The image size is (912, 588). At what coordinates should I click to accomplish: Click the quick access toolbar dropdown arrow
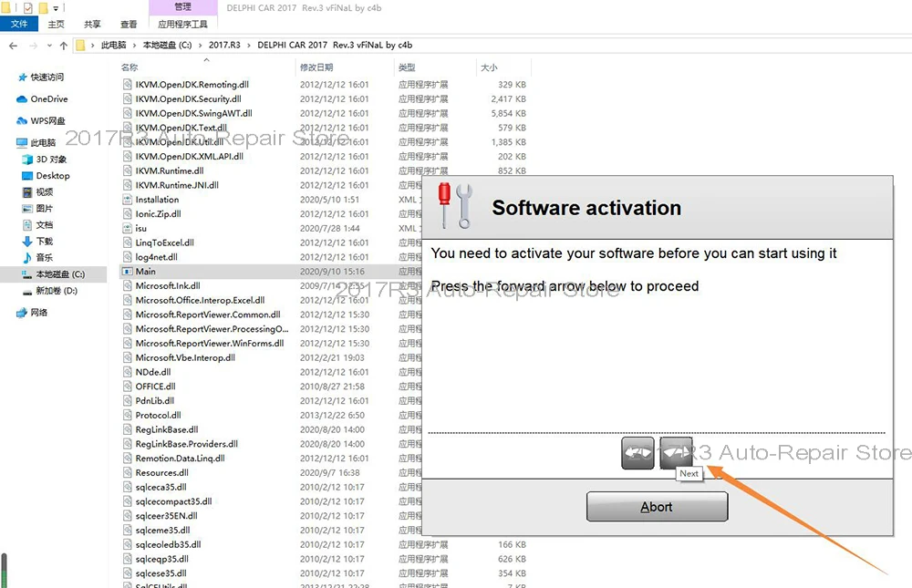click(x=56, y=7)
